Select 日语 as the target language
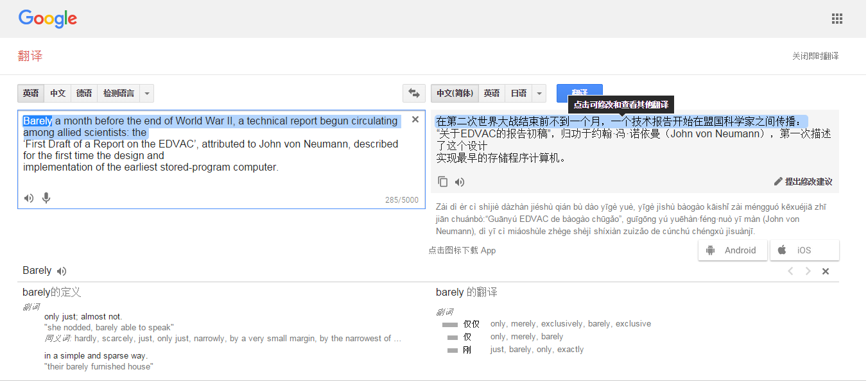The width and height of the screenshot is (868, 381). click(x=518, y=94)
